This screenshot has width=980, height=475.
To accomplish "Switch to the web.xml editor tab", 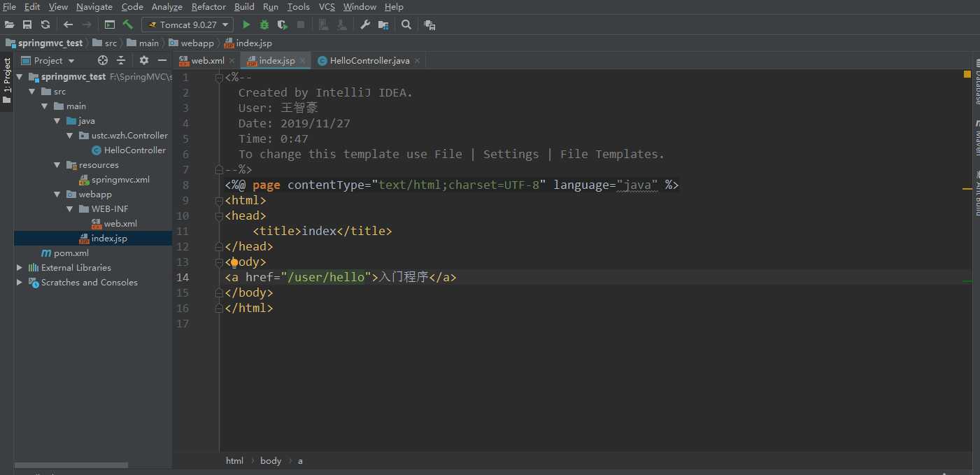I will [x=208, y=61].
